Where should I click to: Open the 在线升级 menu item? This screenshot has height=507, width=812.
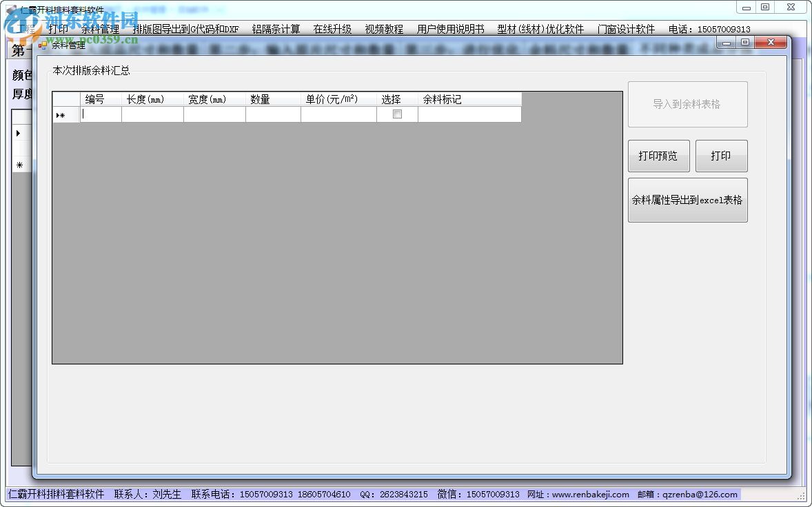tap(332, 30)
